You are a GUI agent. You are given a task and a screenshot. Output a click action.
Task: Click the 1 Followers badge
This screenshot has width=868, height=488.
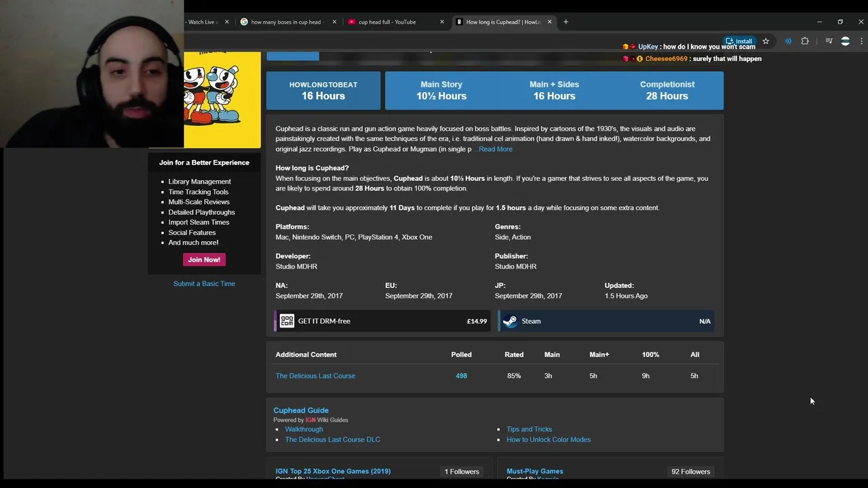click(462, 472)
